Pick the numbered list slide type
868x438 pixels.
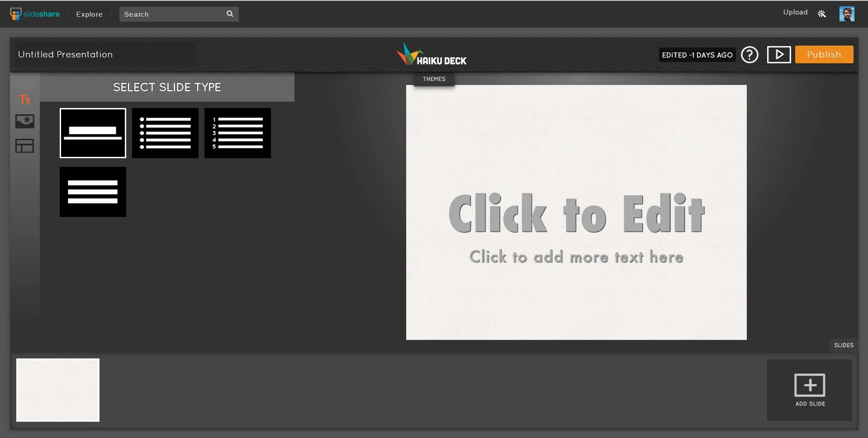(237, 133)
